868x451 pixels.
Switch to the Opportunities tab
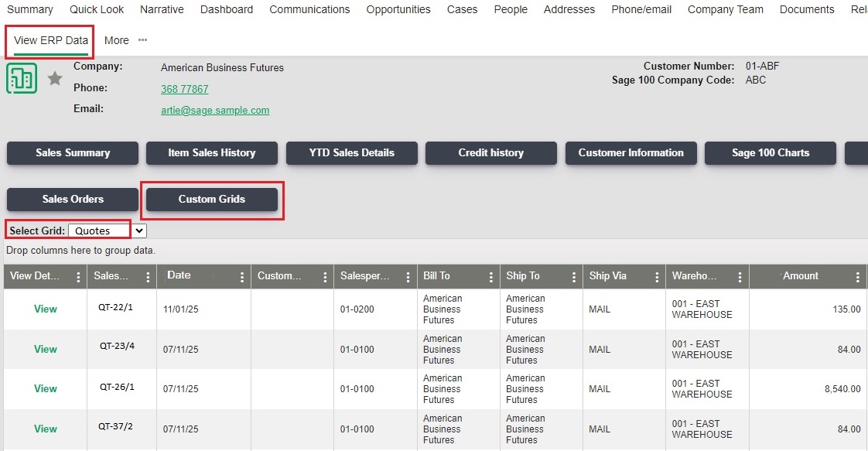398,9
